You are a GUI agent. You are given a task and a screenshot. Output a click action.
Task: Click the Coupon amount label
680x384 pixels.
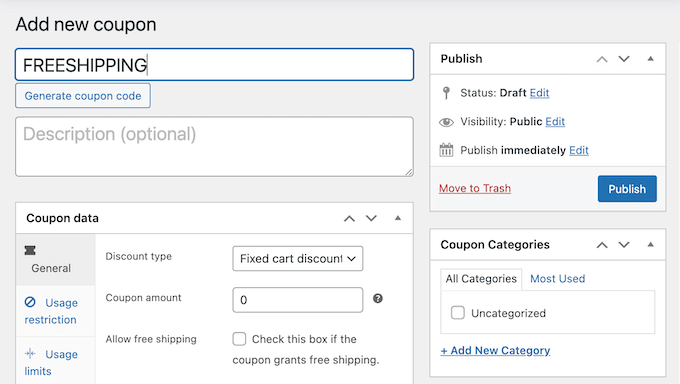coord(144,298)
